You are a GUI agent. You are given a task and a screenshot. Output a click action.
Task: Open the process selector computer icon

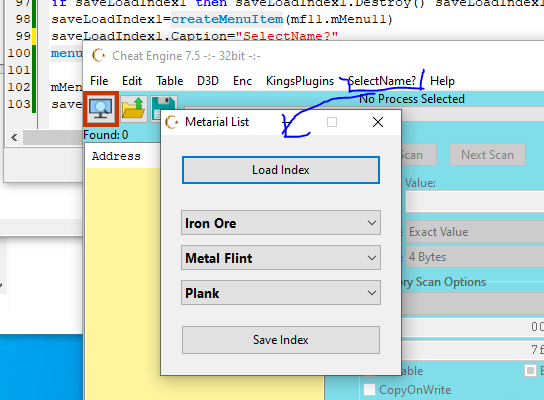pyautogui.click(x=101, y=109)
